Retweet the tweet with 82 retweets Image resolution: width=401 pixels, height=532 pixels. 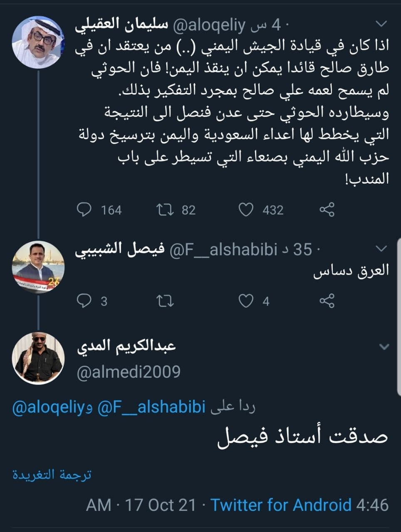(165, 209)
